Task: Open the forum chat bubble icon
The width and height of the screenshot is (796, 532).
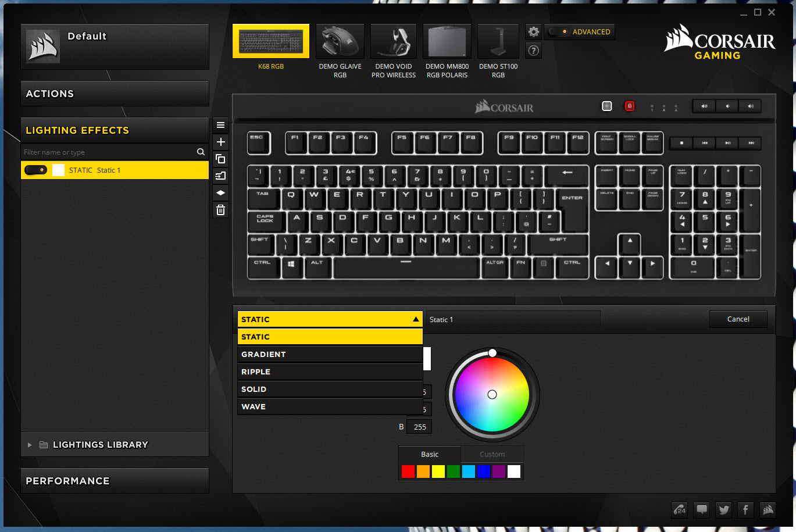Action: pos(702,510)
